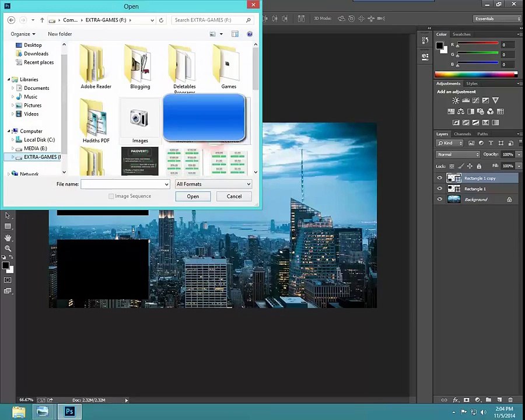Viewport: 525px width, 420px height.
Task: Select the Path Selection arrow tool
Action: click(x=8, y=216)
